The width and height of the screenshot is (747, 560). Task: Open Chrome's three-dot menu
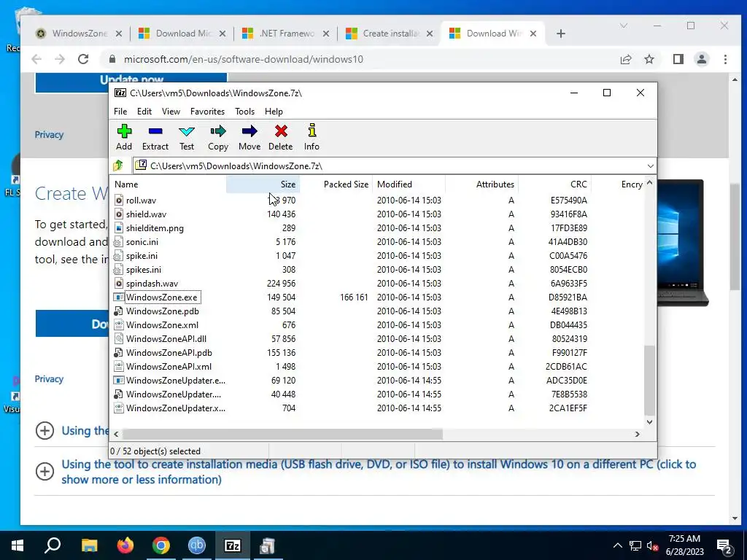coord(725,59)
